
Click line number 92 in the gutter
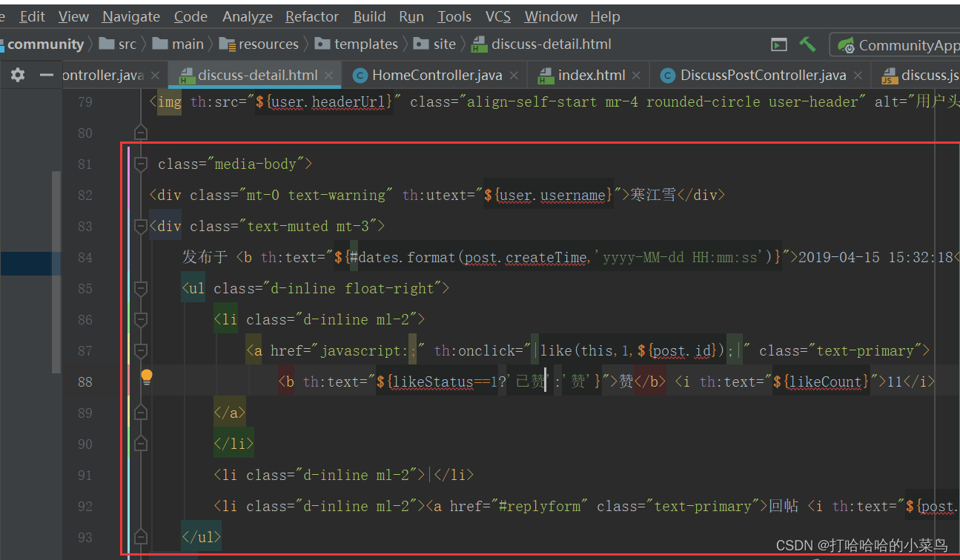[x=85, y=506]
